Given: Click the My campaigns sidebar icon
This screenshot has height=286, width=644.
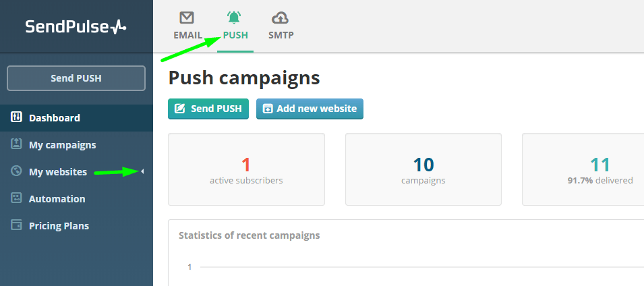Looking at the screenshot, I should coord(16,144).
